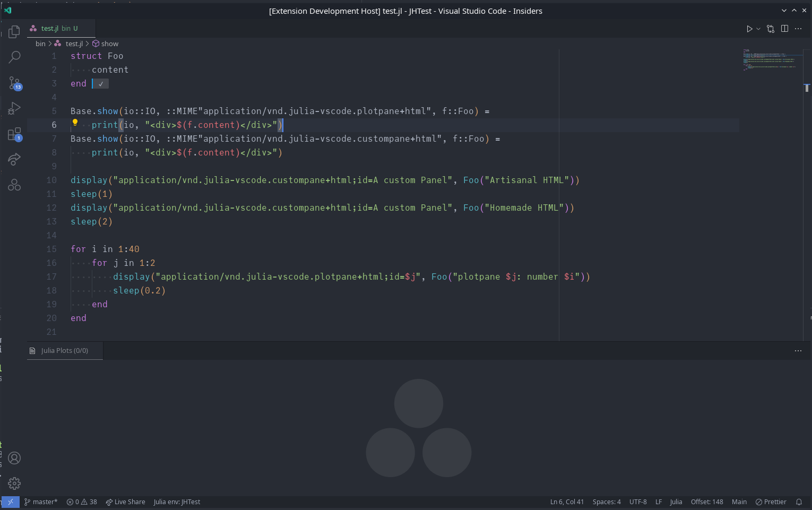Open the run button dropdown arrow
The width and height of the screenshot is (812, 510).
pos(758,29)
